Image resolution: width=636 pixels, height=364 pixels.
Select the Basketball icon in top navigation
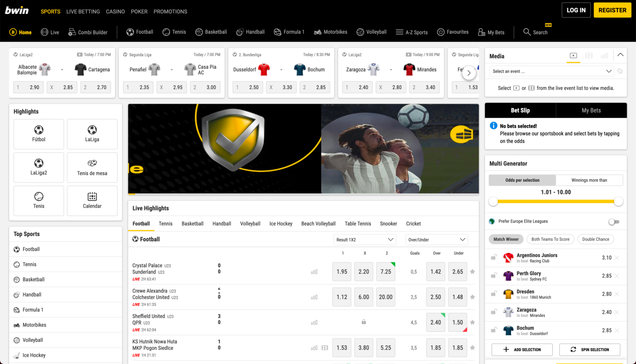point(199,32)
